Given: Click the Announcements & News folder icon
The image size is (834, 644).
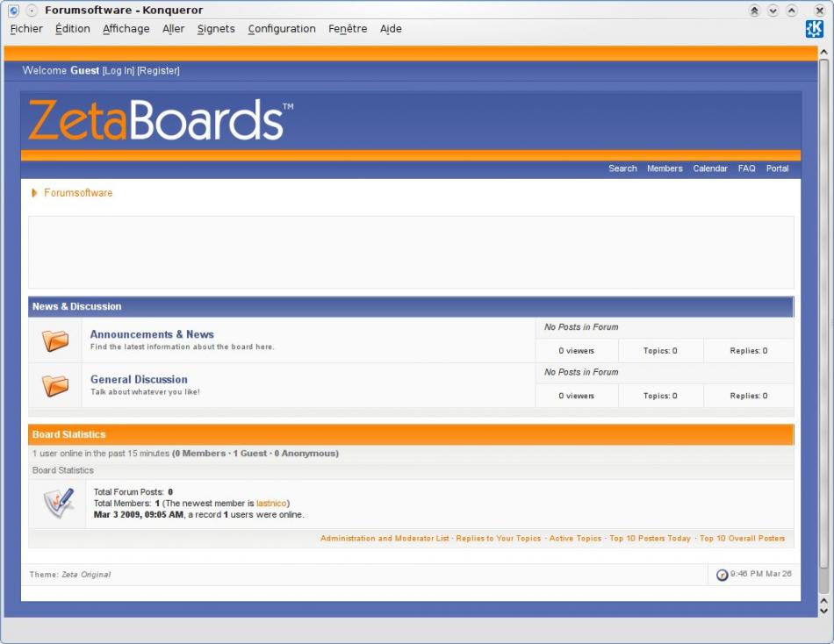Looking at the screenshot, I should point(55,340).
